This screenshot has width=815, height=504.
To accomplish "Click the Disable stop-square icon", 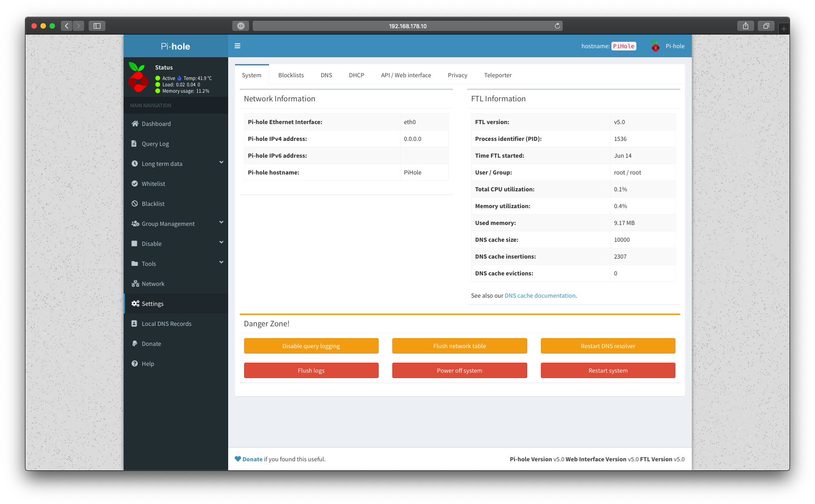I will [x=135, y=244].
